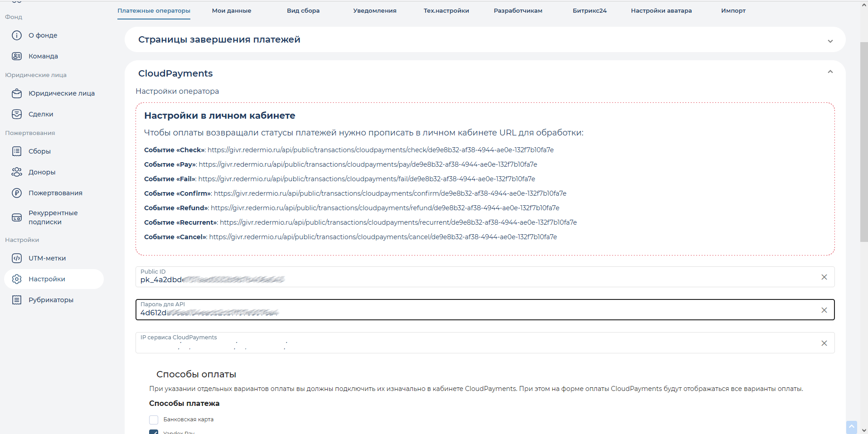Open the Импорт tab

[733, 11]
